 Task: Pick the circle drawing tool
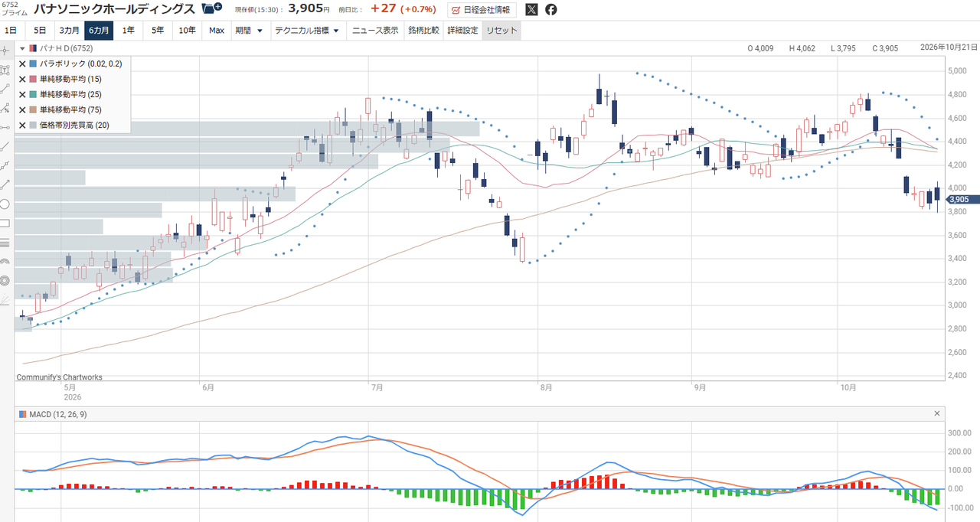click(x=5, y=204)
